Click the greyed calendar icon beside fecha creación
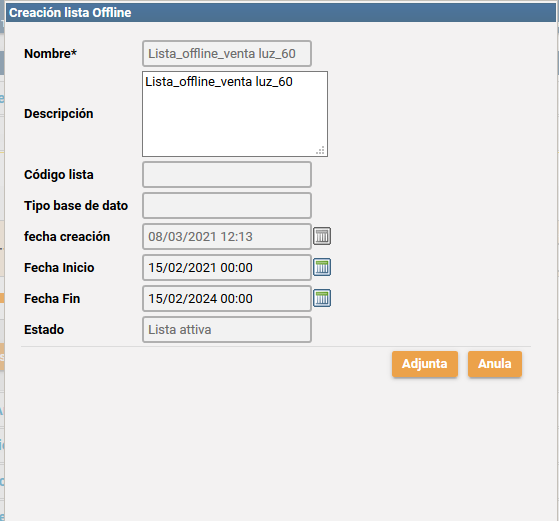This screenshot has height=521, width=559. coord(322,236)
